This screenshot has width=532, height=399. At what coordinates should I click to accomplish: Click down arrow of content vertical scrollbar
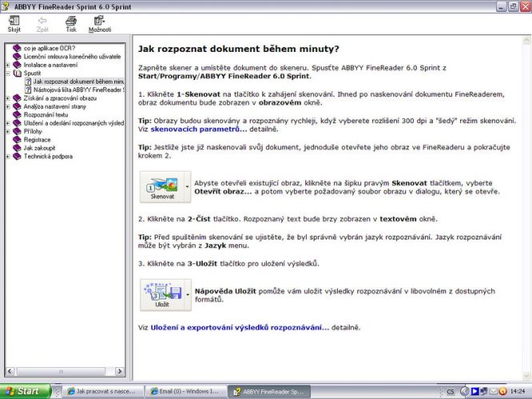pyautogui.click(x=526, y=376)
